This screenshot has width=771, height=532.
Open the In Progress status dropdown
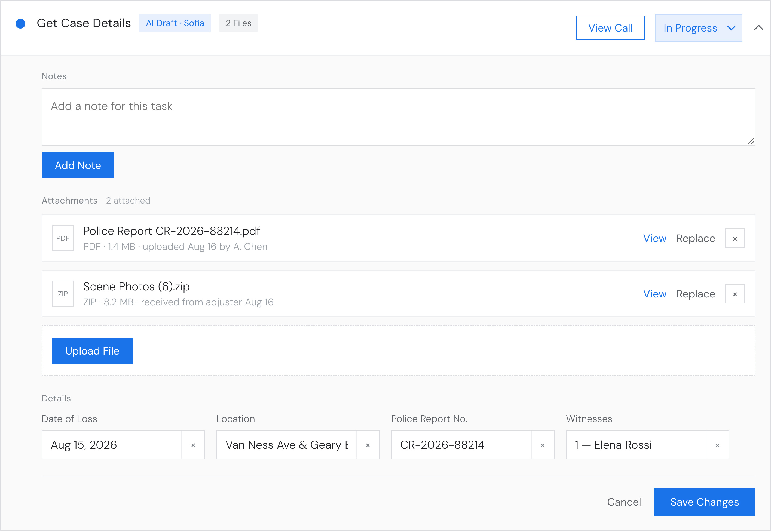(x=698, y=28)
